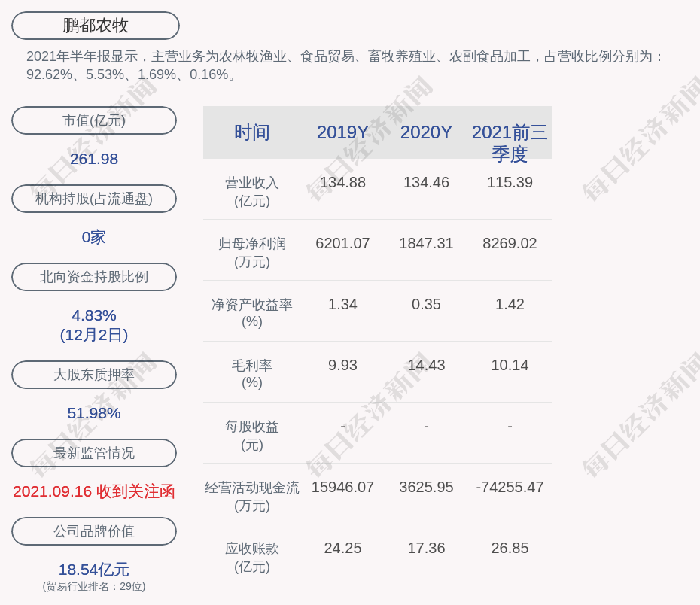Screen dimensions: 700x605
Task: Select the 2020Y column header
Action: coord(426,132)
